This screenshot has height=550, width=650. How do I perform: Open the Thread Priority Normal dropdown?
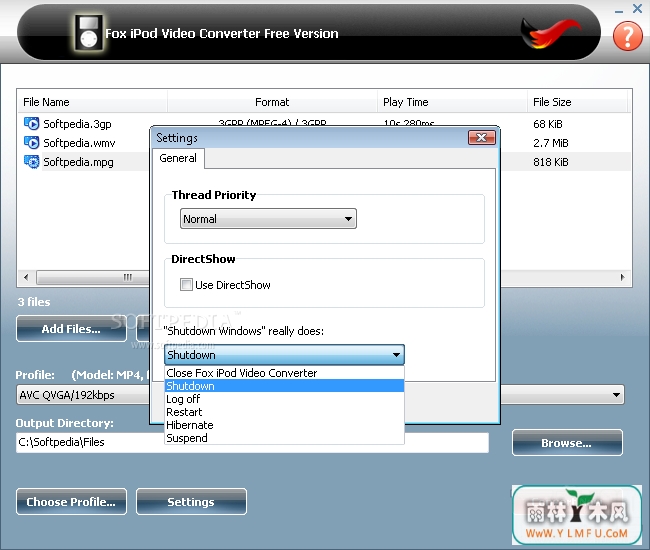point(268,219)
